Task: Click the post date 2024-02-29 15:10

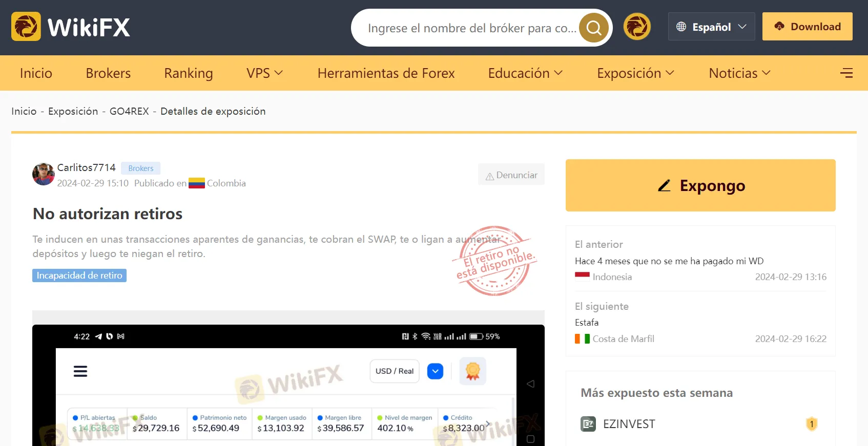Action: [93, 183]
